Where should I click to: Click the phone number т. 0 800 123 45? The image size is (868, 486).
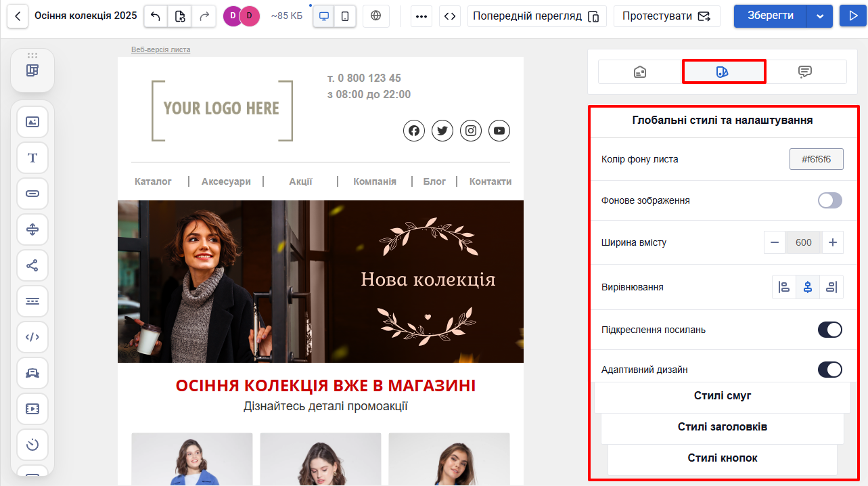pos(364,78)
